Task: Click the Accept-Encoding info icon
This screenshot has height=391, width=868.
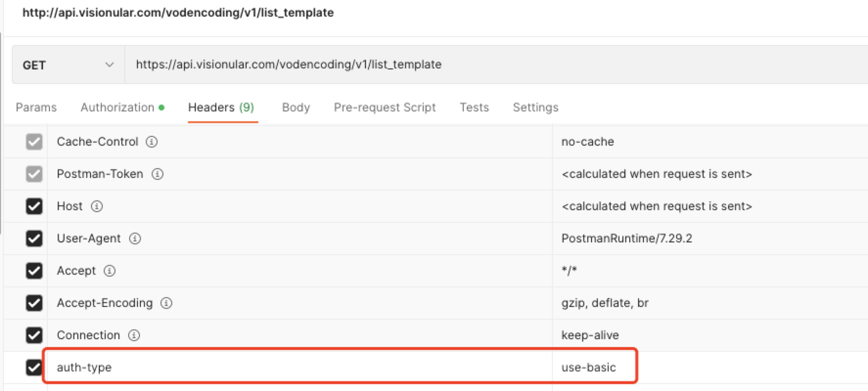Action: point(166,303)
